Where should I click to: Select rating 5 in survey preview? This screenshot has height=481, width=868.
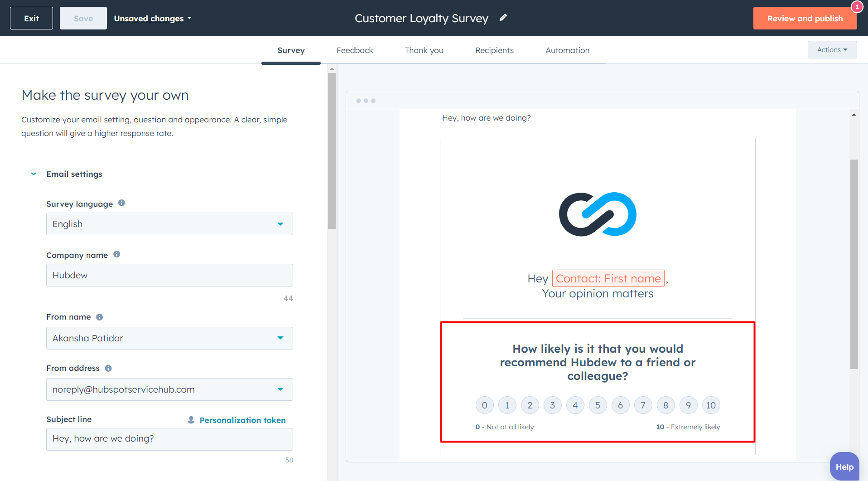pos(598,405)
